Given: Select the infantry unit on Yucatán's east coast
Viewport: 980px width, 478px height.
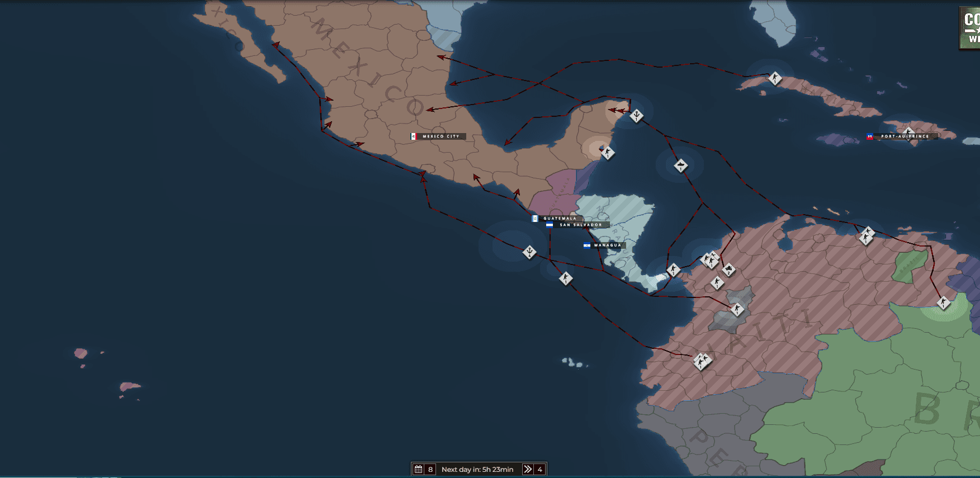Looking at the screenshot, I should click(x=608, y=152).
